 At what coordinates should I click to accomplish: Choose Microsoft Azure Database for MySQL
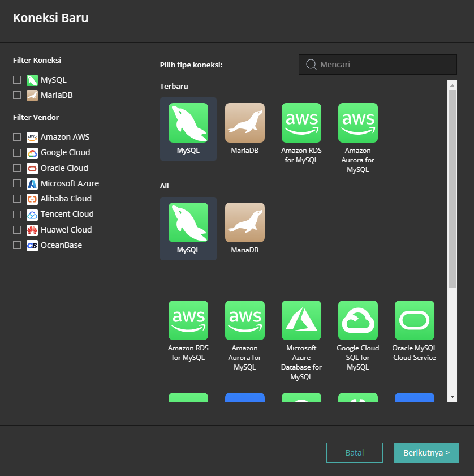pyautogui.click(x=301, y=340)
